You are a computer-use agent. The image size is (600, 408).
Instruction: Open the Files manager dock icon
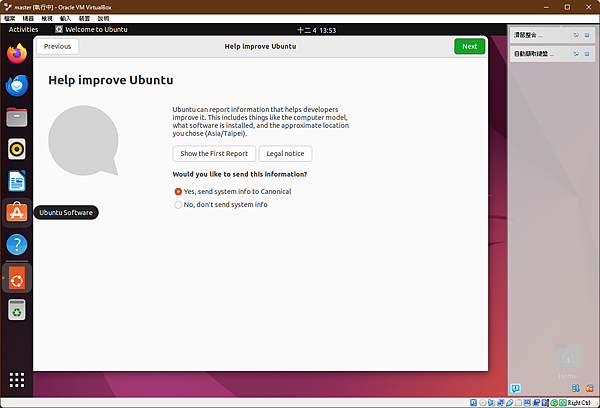[17, 117]
